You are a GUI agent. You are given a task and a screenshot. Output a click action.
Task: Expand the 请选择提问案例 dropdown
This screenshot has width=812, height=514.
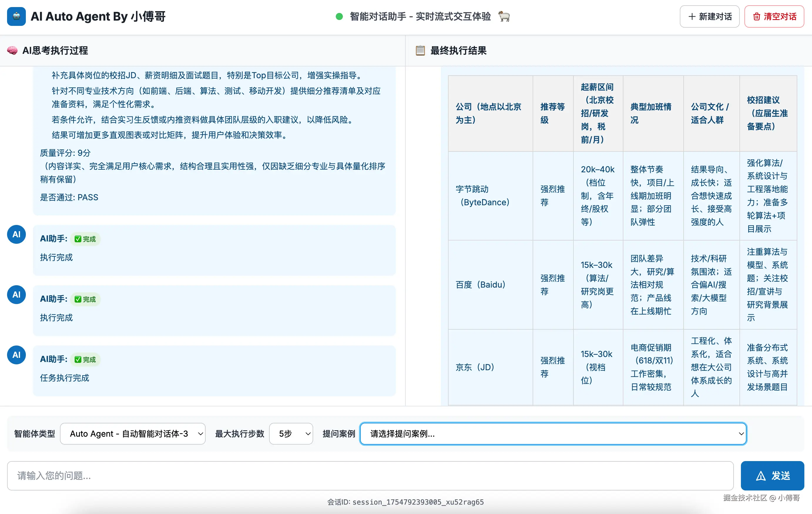(553, 434)
